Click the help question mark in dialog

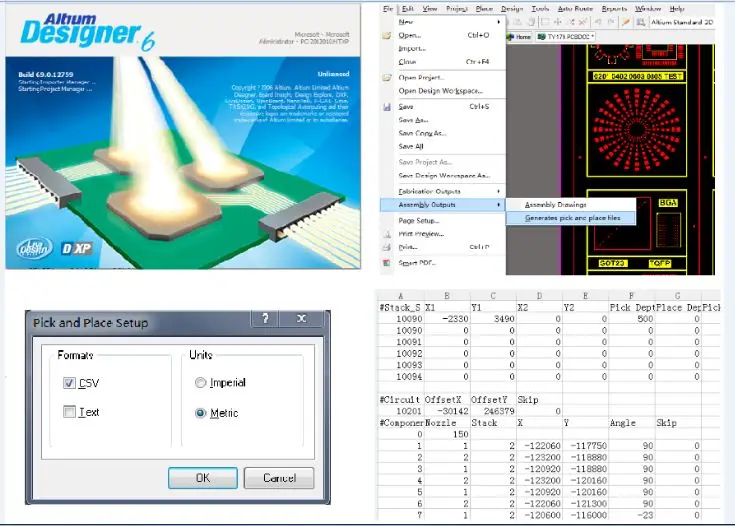click(x=265, y=319)
